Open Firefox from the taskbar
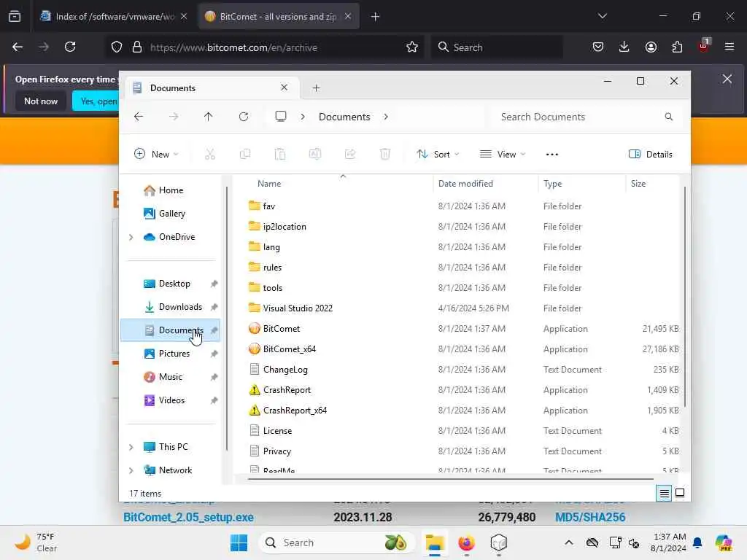747x560 pixels. click(x=466, y=542)
